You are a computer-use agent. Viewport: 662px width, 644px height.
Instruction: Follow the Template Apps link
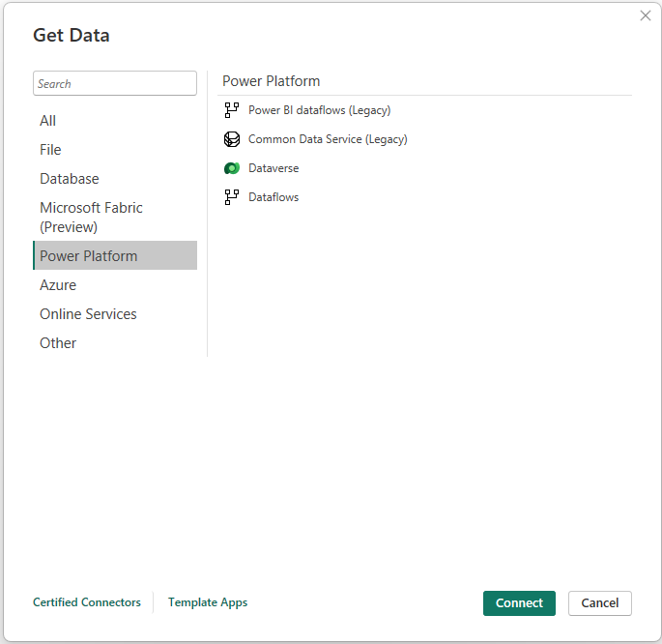tap(208, 602)
